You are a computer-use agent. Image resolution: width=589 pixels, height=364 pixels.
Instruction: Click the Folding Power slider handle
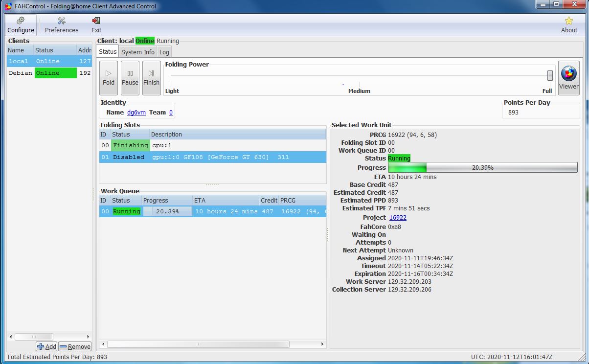click(x=550, y=75)
